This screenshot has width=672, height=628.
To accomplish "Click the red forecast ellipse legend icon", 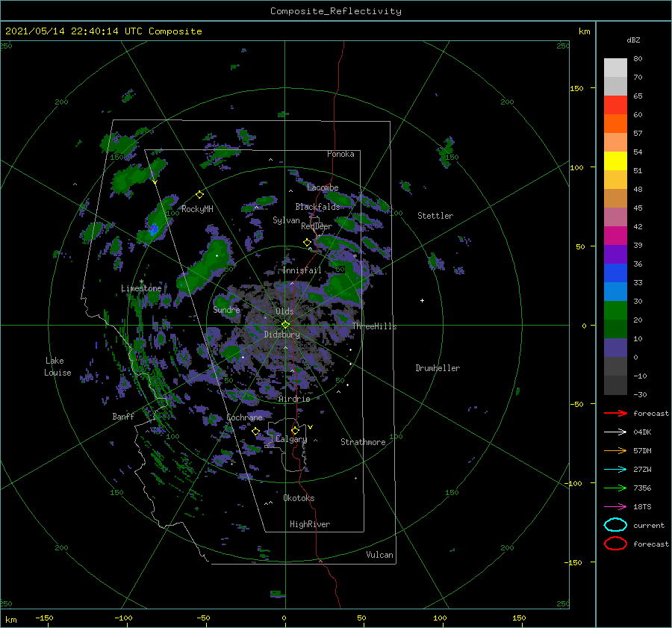I will click(x=615, y=544).
